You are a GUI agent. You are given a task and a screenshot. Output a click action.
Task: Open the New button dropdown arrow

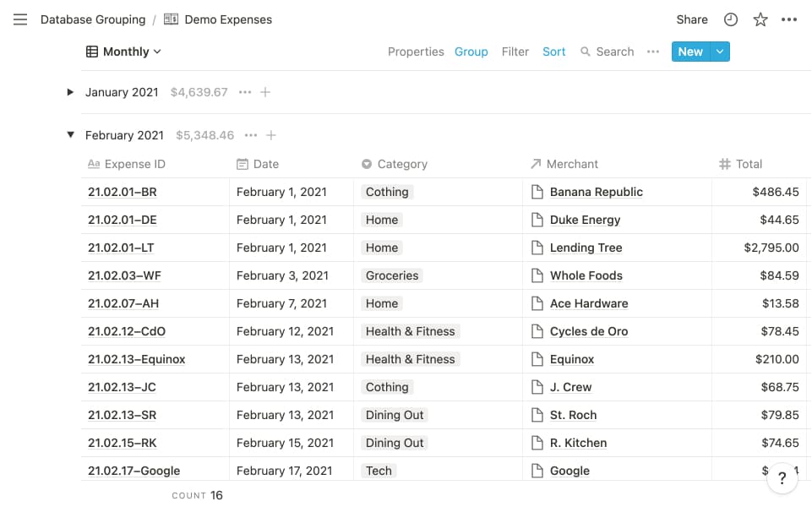(718, 52)
